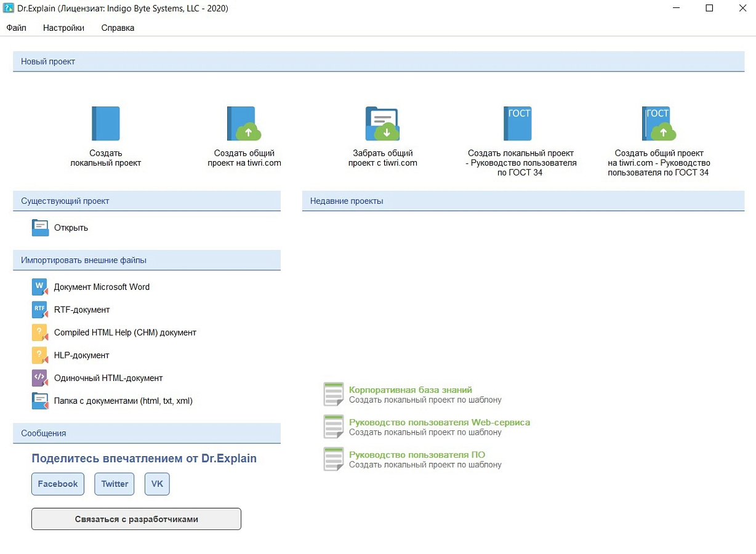Click the download-folder icon for fetching tiwri.com project
756x554 pixels.
point(382,124)
